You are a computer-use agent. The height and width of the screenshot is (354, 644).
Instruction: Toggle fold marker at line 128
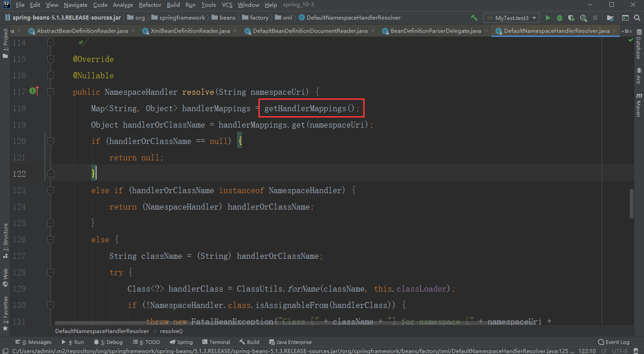[x=51, y=272]
